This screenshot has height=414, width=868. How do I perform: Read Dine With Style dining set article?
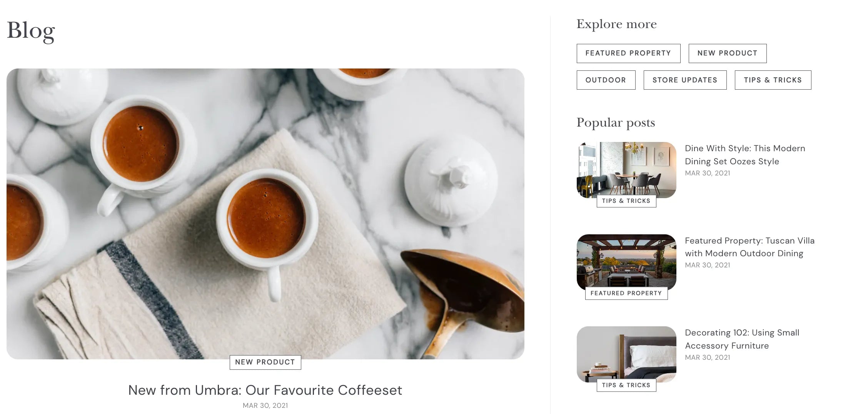tap(745, 155)
